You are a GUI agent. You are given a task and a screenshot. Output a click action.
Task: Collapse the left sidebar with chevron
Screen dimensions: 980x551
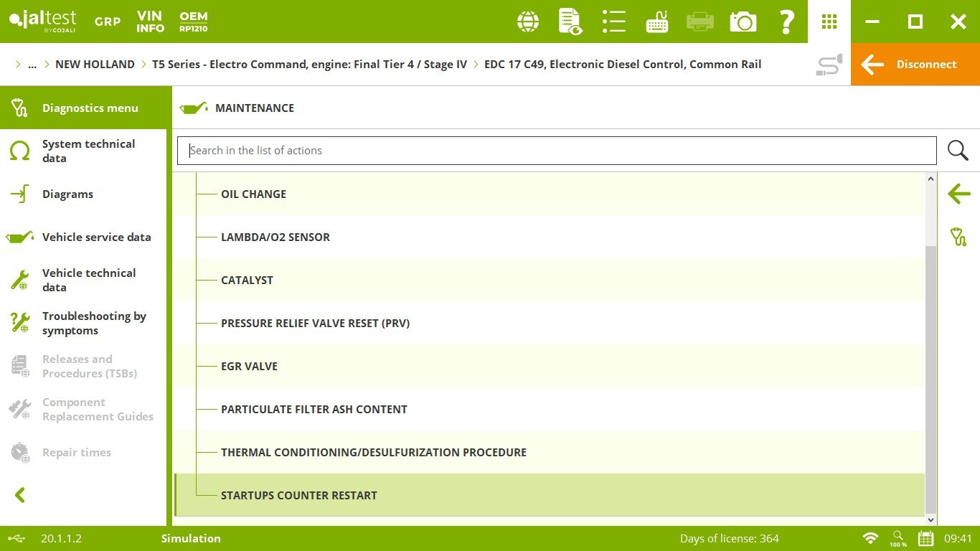point(20,495)
